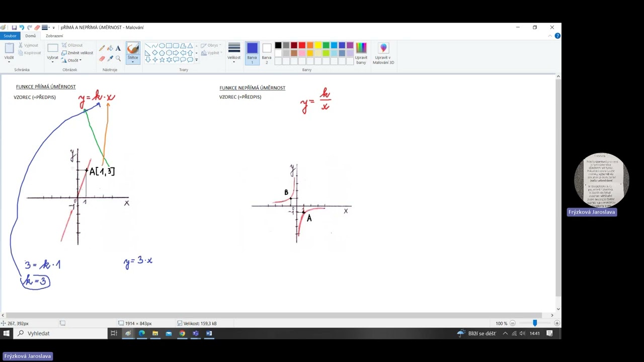The image size is (644, 362).
Task: Pick the purple color swatch
Action: click(350, 45)
